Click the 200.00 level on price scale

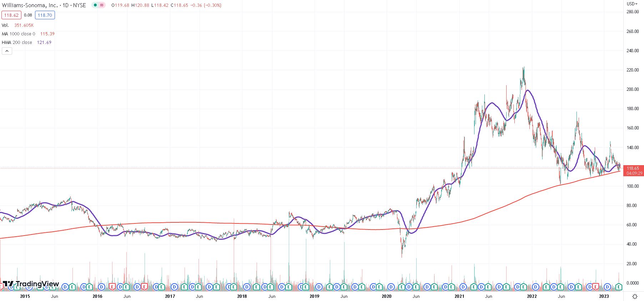[x=633, y=89]
